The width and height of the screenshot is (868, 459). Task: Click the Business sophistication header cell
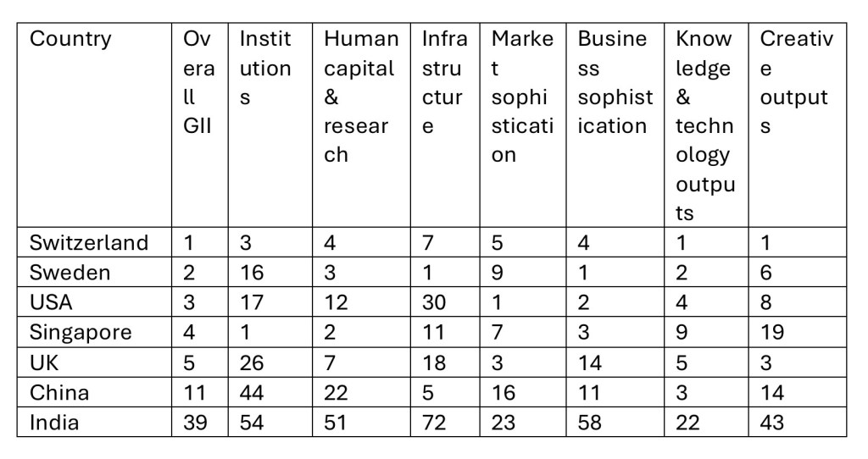(615, 83)
